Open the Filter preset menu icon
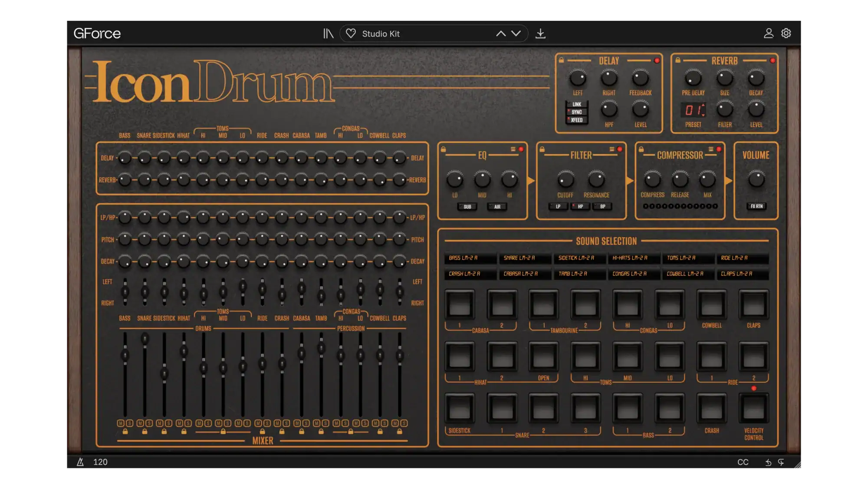Viewport: 868px width, 489px height. point(612,149)
